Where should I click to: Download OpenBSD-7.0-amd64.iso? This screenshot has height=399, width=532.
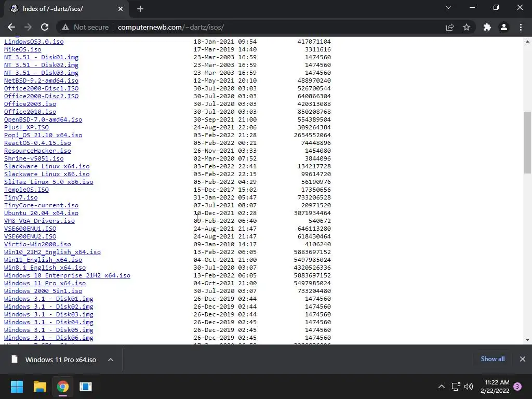click(x=43, y=120)
